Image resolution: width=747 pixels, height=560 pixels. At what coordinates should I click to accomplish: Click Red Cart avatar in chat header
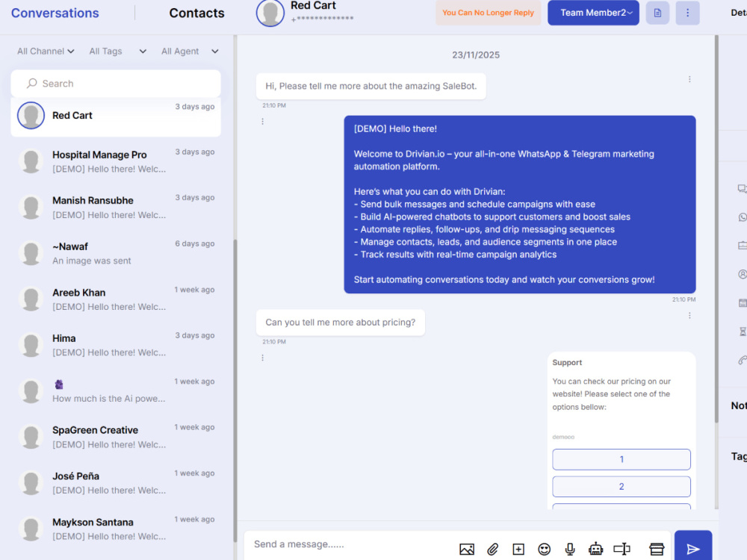tap(270, 13)
